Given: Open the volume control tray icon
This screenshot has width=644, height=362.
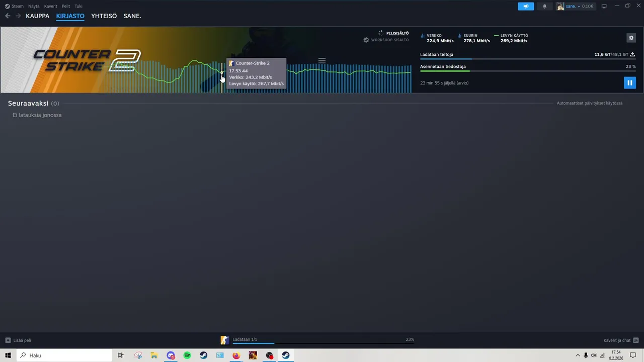Looking at the screenshot, I should tap(594, 355).
